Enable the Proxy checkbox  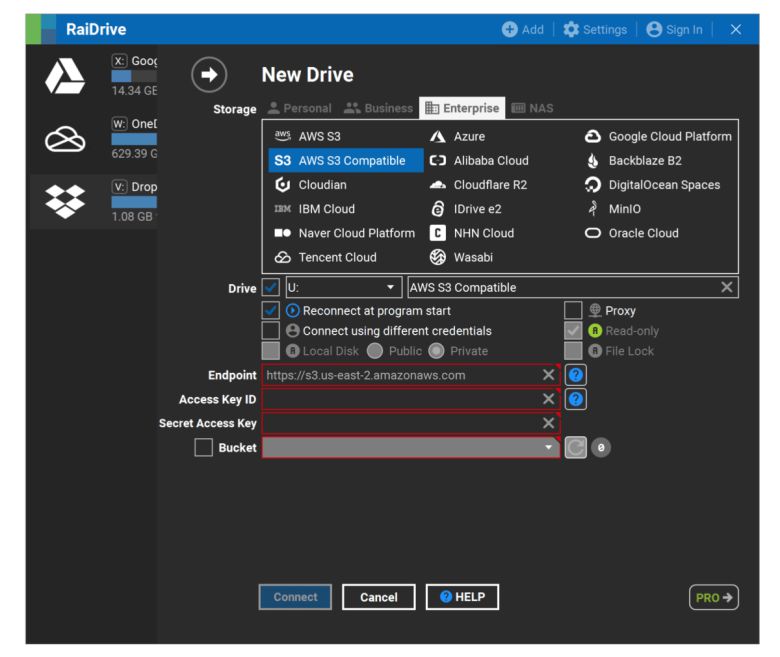(573, 311)
